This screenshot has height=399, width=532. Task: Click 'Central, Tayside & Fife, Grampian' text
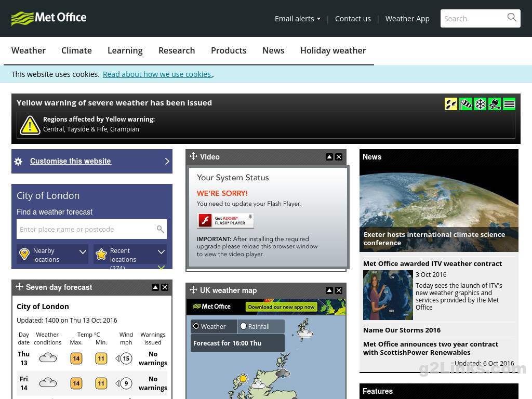tap(91, 129)
